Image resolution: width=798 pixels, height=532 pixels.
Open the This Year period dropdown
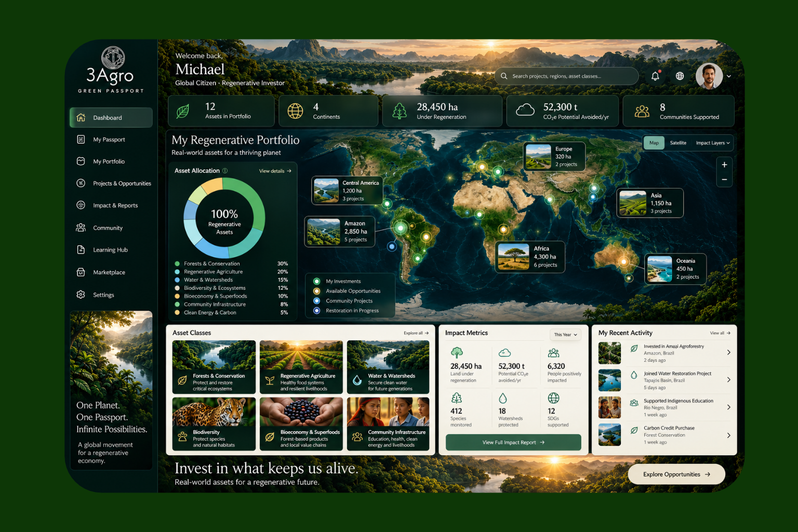coord(565,335)
